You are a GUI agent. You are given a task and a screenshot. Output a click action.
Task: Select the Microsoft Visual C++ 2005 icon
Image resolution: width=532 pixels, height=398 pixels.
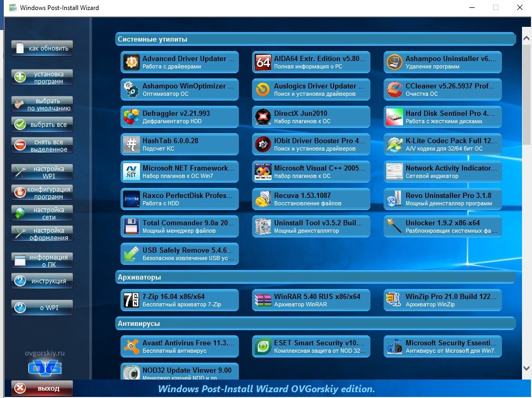click(263, 172)
